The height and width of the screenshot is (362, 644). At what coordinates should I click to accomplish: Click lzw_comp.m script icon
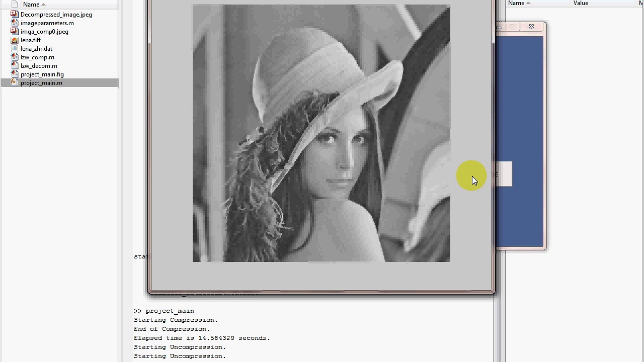tap(14, 57)
